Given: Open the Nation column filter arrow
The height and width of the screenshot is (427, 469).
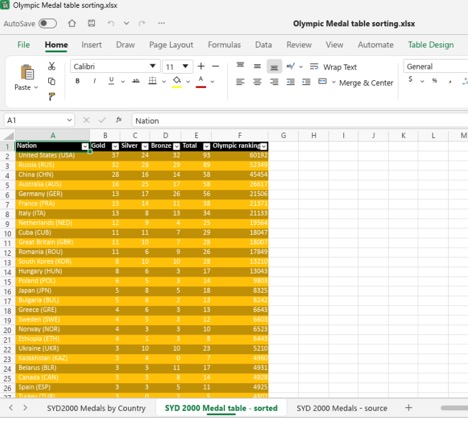Looking at the screenshot, I should coord(85,146).
